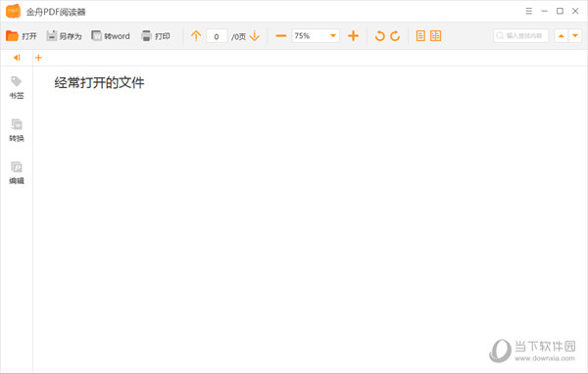Click the 金舟PDF阅读器 app logo
The height and width of the screenshot is (374, 588).
pyautogui.click(x=13, y=11)
